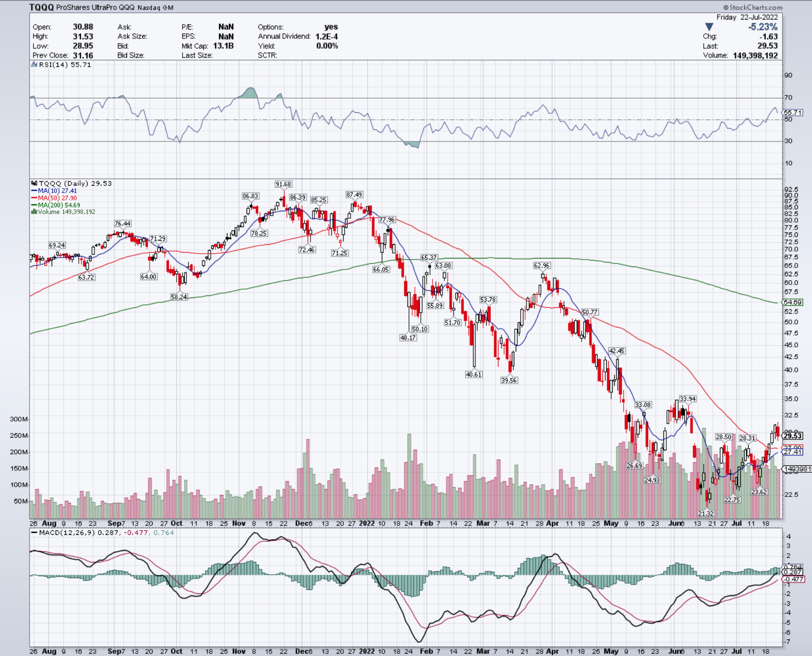
Task: Click the Last price 29.53 in the header
Action: 768,46
